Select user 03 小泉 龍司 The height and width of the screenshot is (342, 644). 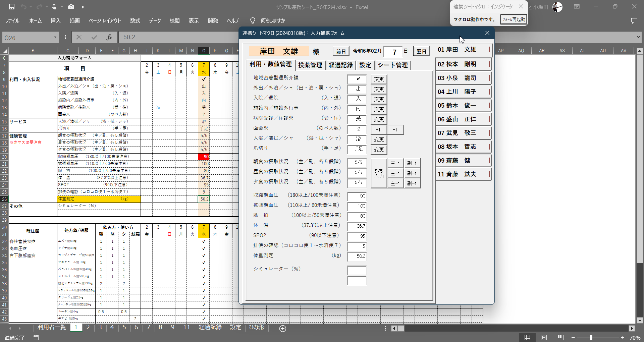coord(463,78)
